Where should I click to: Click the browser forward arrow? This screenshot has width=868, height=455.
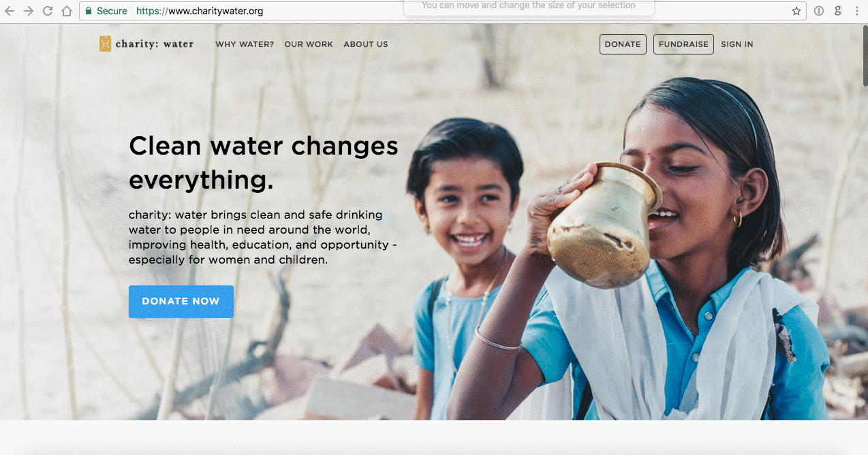(29, 11)
